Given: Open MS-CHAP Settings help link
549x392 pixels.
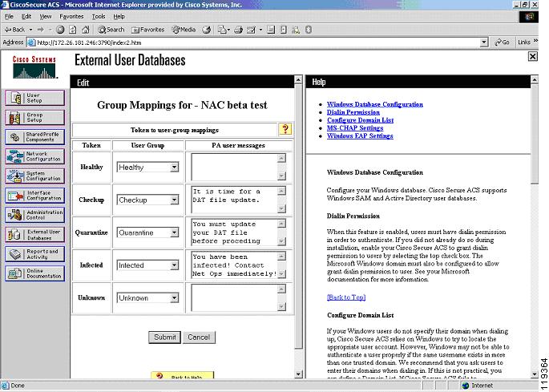Looking at the screenshot, I should point(355,128).
